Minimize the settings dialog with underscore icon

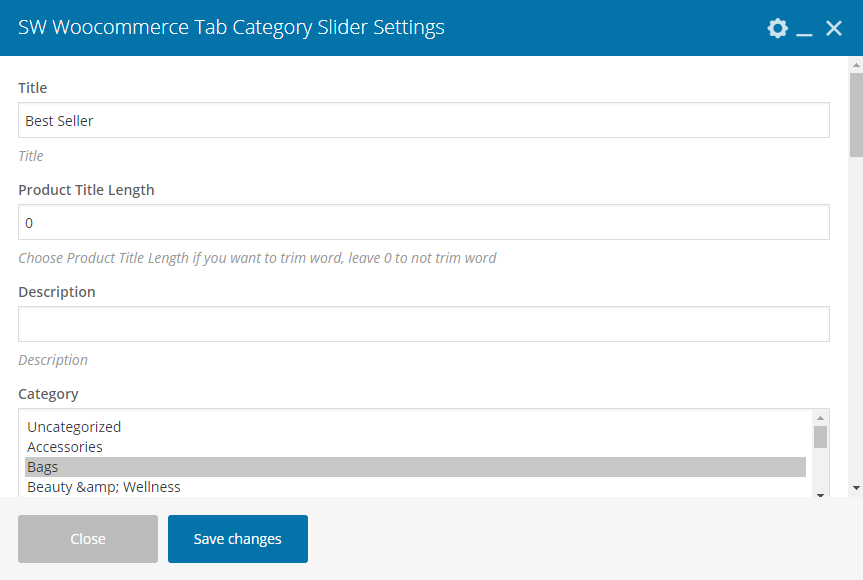tap(804, 28)
